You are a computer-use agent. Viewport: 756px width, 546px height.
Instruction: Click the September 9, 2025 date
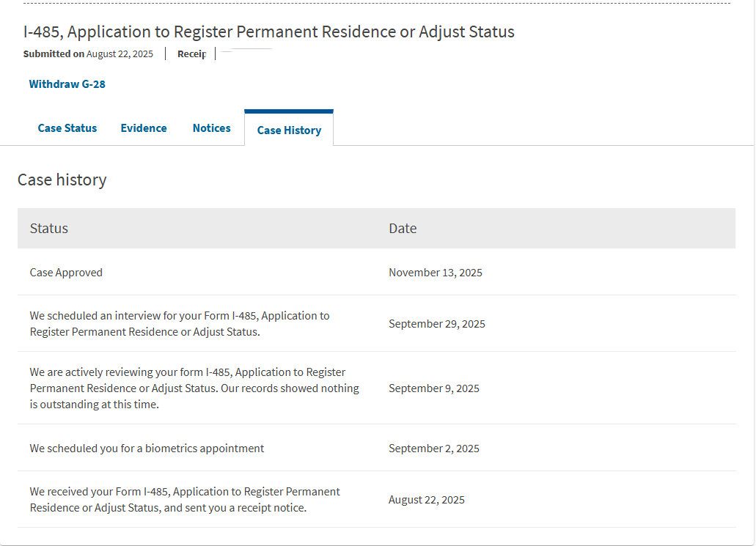[x=434, y=388]
